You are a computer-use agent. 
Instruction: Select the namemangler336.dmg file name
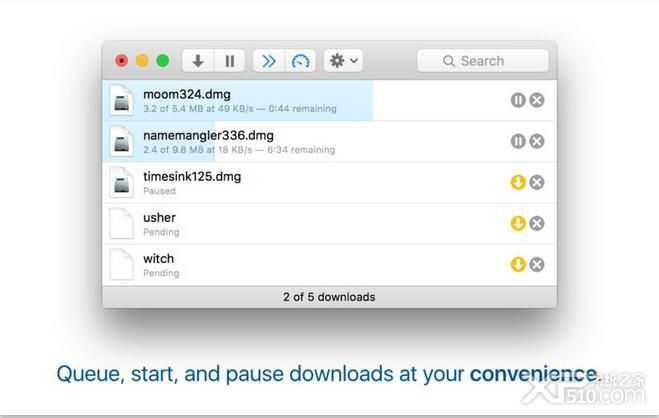208,136
